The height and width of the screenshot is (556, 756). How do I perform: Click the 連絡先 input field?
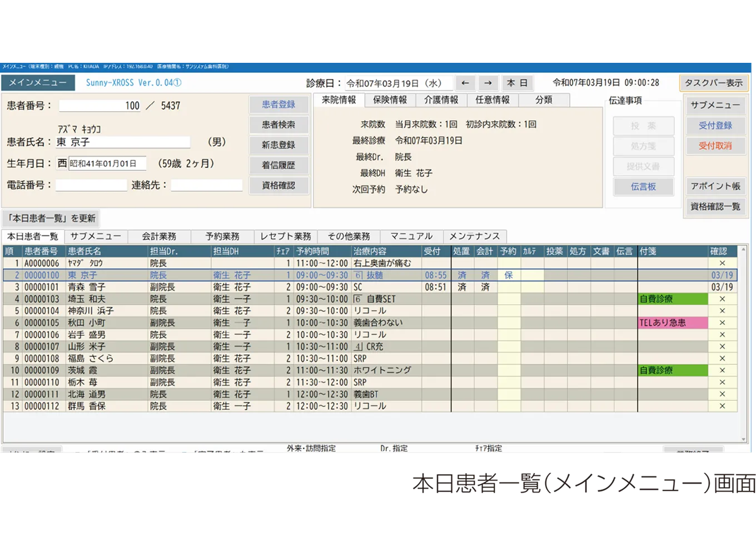pos(207,185)
